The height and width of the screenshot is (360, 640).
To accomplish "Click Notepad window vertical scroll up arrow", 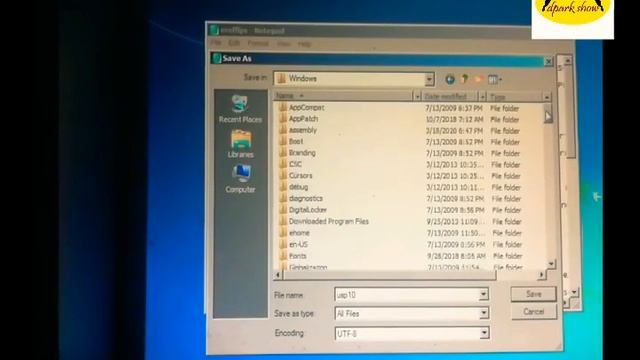I will pos(567,60).
